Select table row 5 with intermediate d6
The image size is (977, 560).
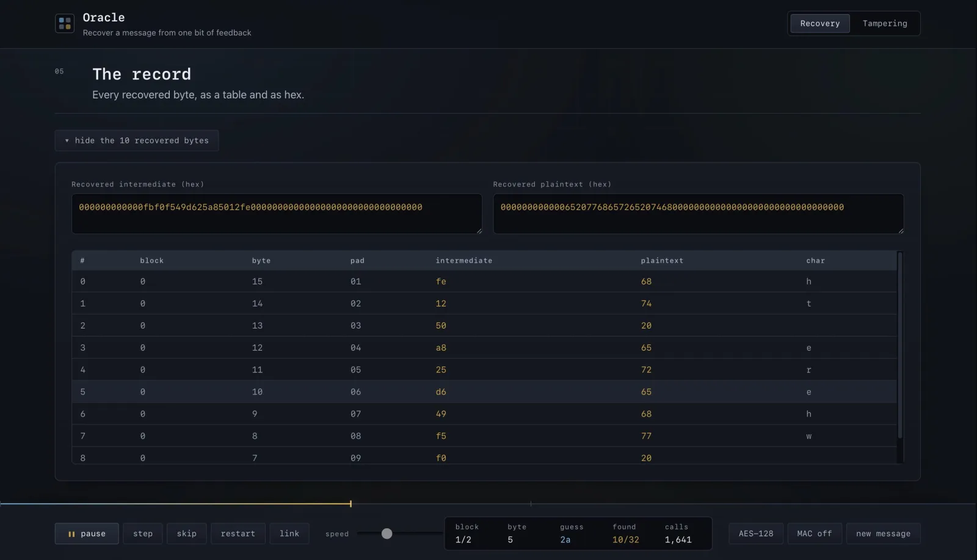[x=484, y=392]
